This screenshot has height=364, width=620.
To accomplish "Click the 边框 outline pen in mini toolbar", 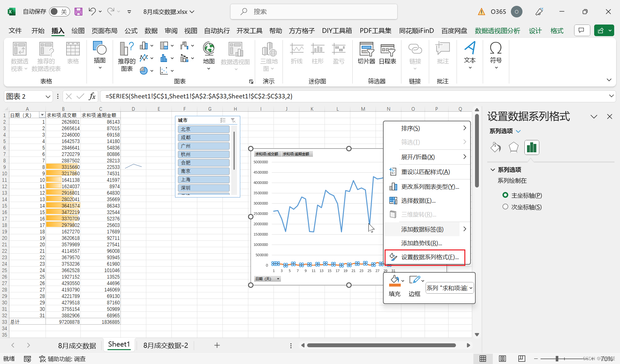I will (x=415, y=280).
